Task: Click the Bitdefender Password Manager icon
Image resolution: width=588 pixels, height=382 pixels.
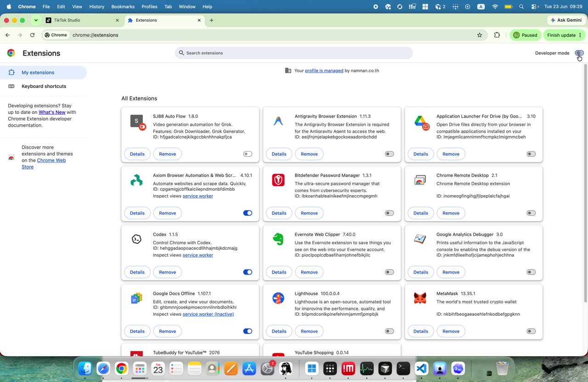Action: (278, 180)
